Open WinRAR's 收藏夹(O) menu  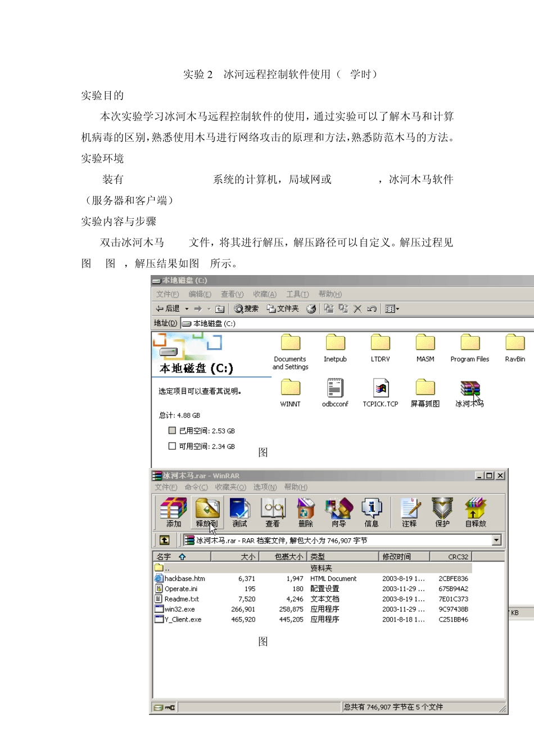[x=230, y=487]
